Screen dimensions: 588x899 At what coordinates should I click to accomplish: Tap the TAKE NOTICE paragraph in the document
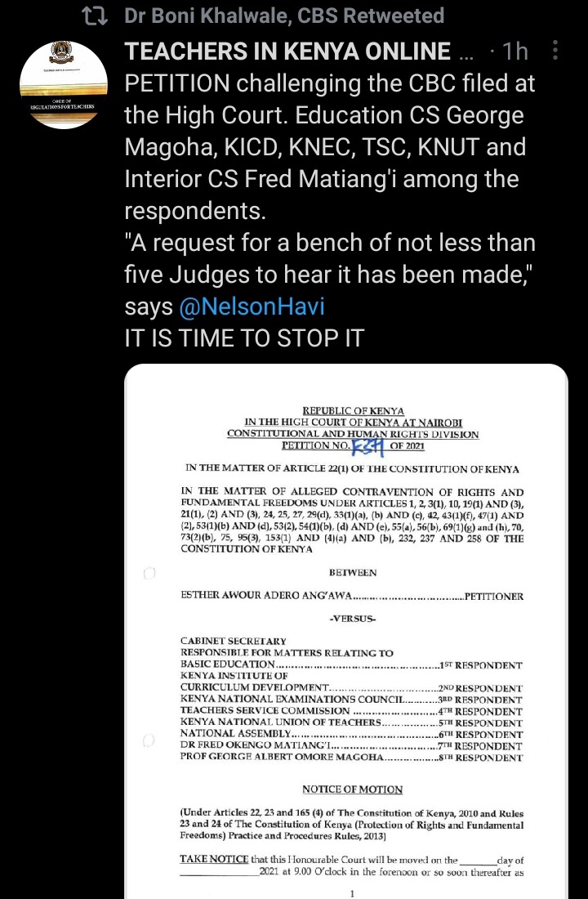(x=352, y=865)
